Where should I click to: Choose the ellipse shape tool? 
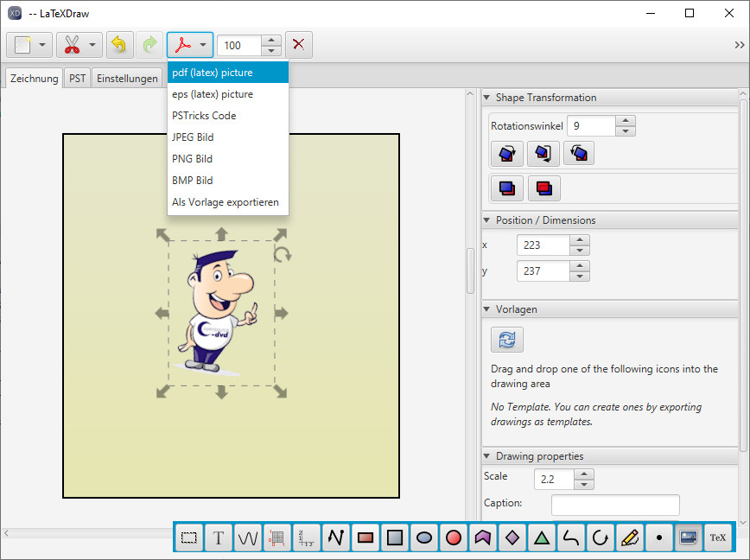(424, 538)
